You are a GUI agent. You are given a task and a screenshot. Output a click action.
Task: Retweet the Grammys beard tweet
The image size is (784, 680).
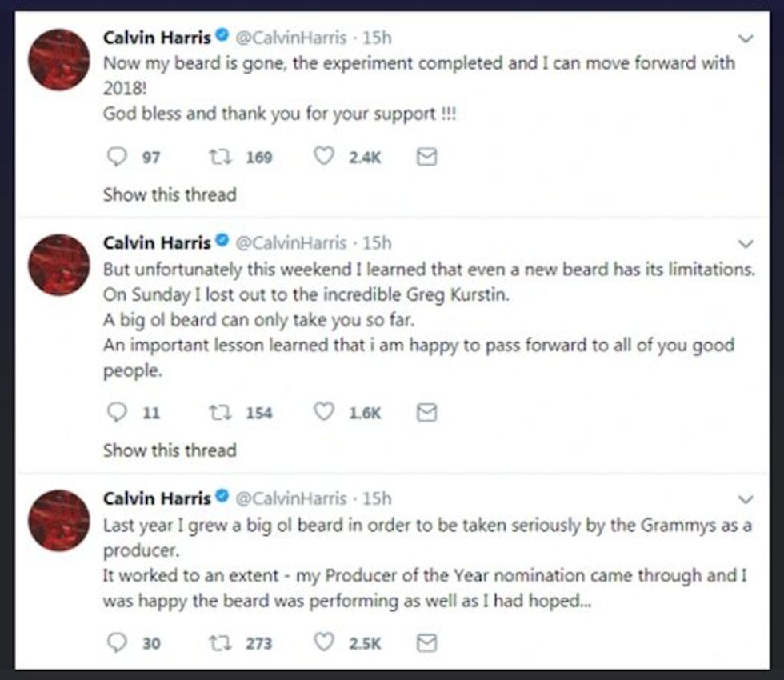coord(216,642)
